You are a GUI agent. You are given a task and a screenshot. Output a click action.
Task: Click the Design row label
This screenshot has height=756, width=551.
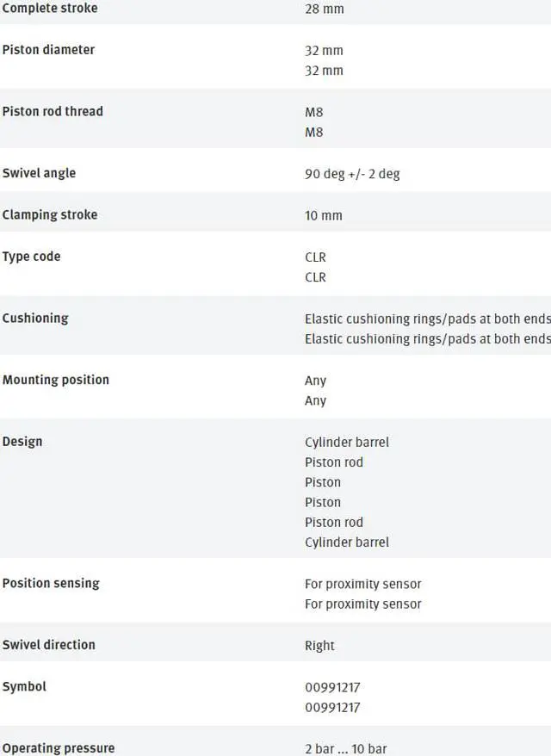[22, 442]
